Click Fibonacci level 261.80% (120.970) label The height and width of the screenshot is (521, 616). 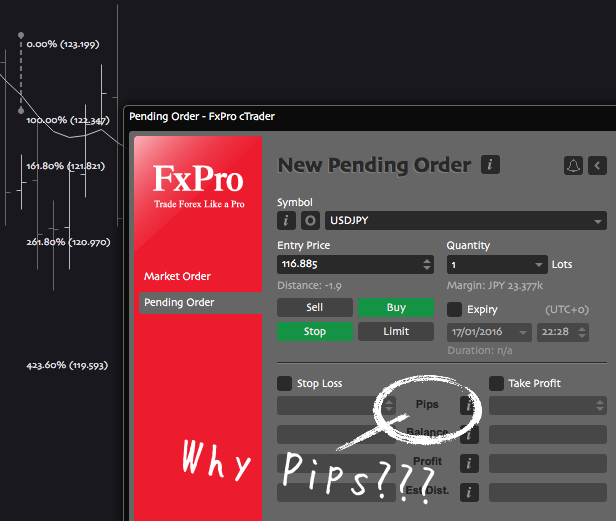(68, 242)
